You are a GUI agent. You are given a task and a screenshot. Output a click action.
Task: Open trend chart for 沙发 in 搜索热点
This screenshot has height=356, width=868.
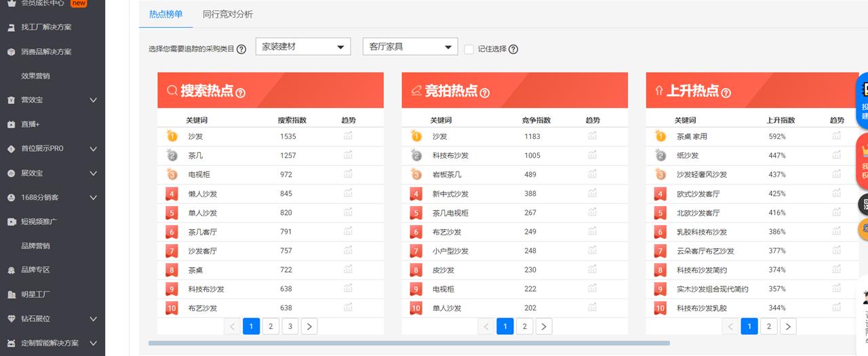[x=348, y=136]
